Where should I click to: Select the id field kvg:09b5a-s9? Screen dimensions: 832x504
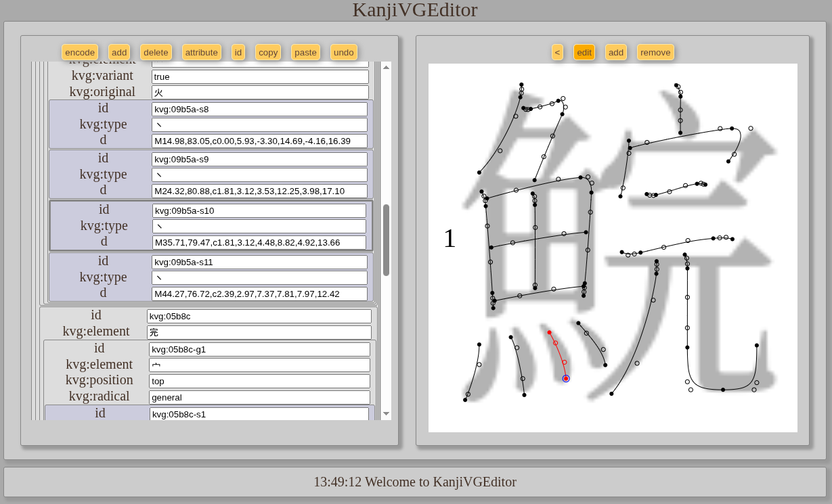(259, 159)
